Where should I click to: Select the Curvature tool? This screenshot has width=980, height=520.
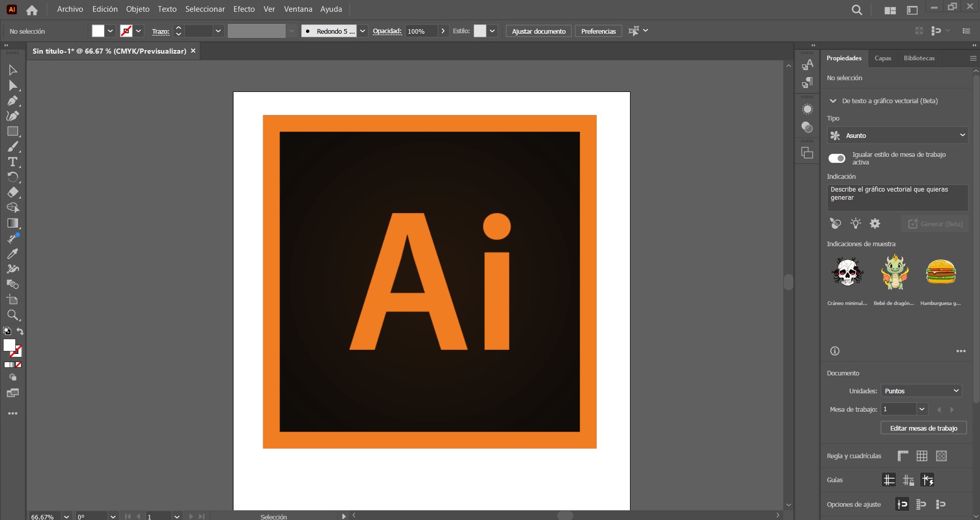[x=13, y=116]
